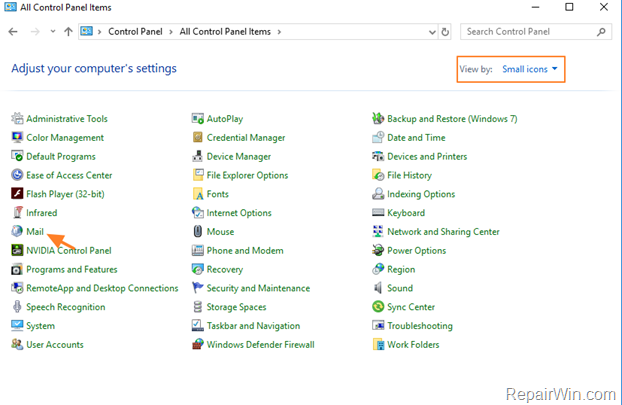622x405 pixels.
Task: Expand the address bar history dropdown
Action: tap(432, 32)
